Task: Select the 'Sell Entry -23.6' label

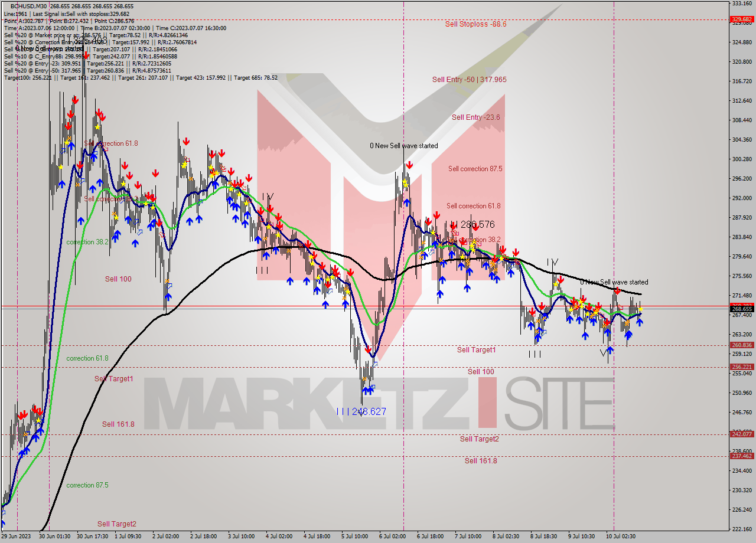Action: click(475, 117)
